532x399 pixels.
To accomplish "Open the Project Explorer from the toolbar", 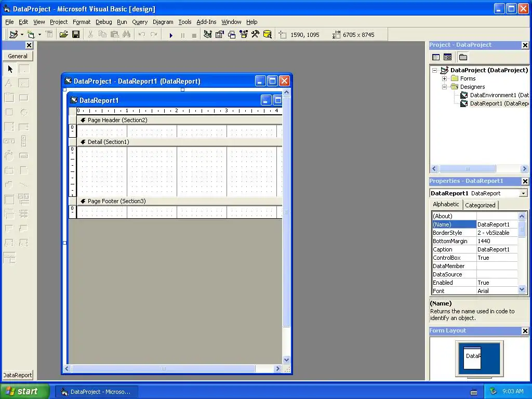I will [208, 34].
